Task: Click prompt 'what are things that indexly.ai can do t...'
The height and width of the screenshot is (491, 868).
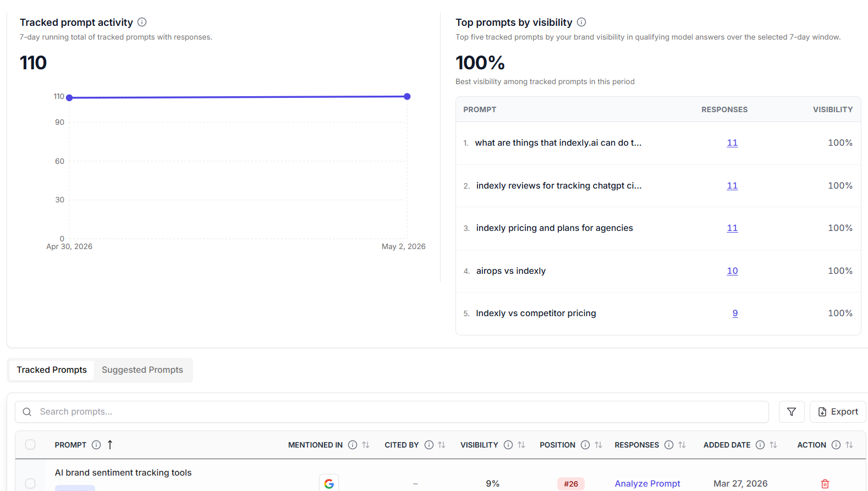Action: [x=558, y=143]
